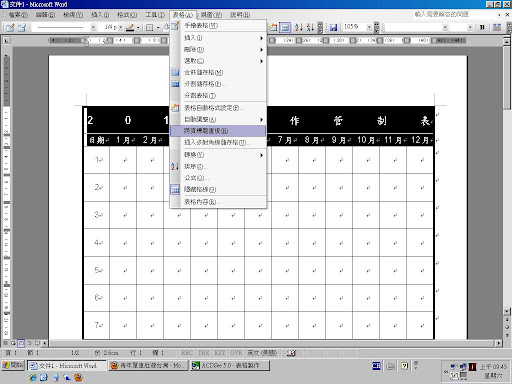The width and height of the screenshot is (512, 384).
Task: Click the Save floppy disk icon
Action: click(x=333, y=27)
